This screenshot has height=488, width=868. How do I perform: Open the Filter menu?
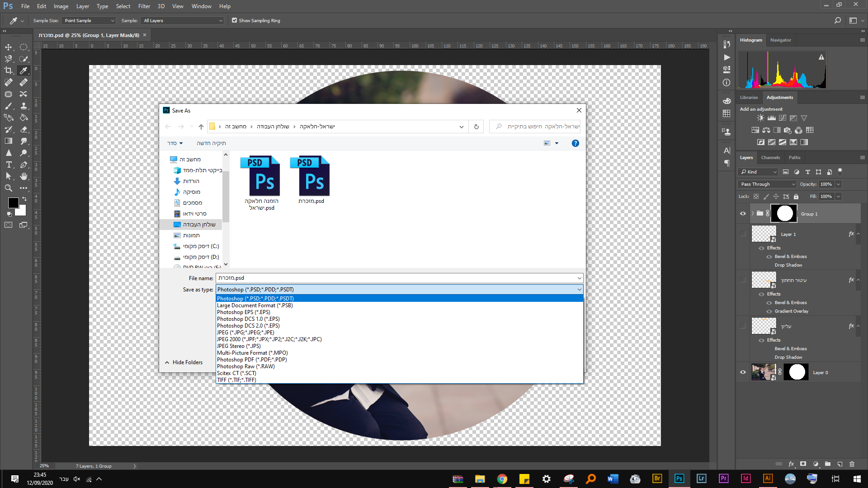144,6
